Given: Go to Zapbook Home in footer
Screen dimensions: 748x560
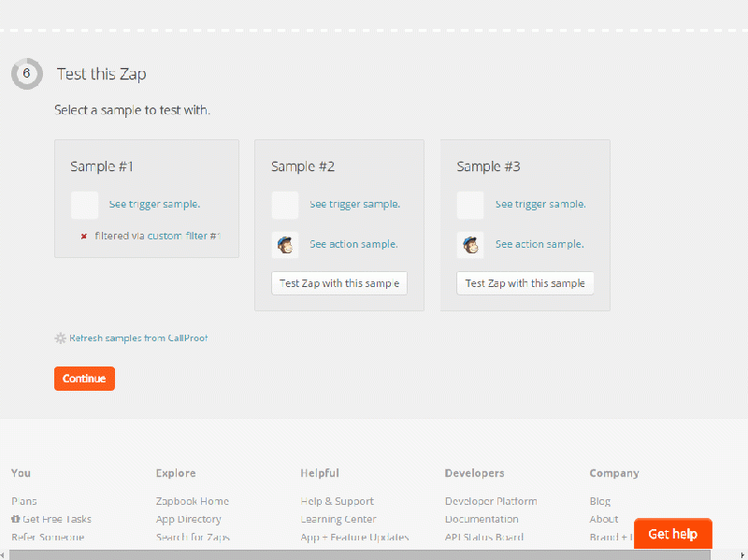Looking at the screenshot, I should pos(192,501).
